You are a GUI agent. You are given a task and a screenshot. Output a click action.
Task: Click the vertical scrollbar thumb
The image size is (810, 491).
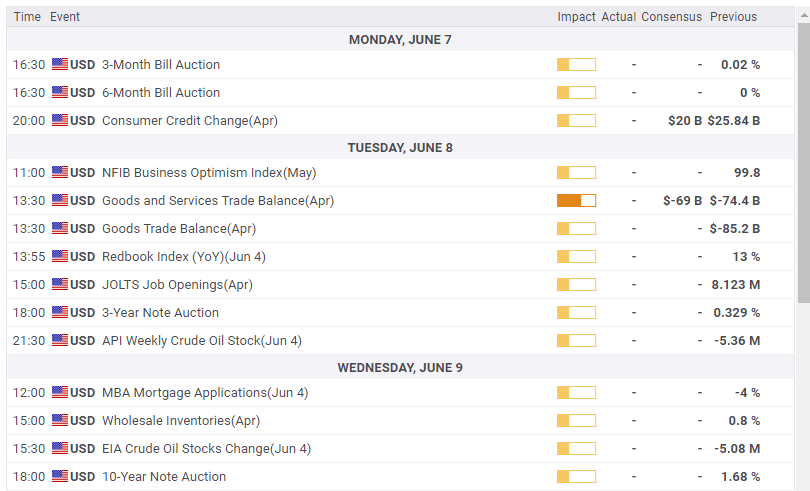tap(803, 160)
